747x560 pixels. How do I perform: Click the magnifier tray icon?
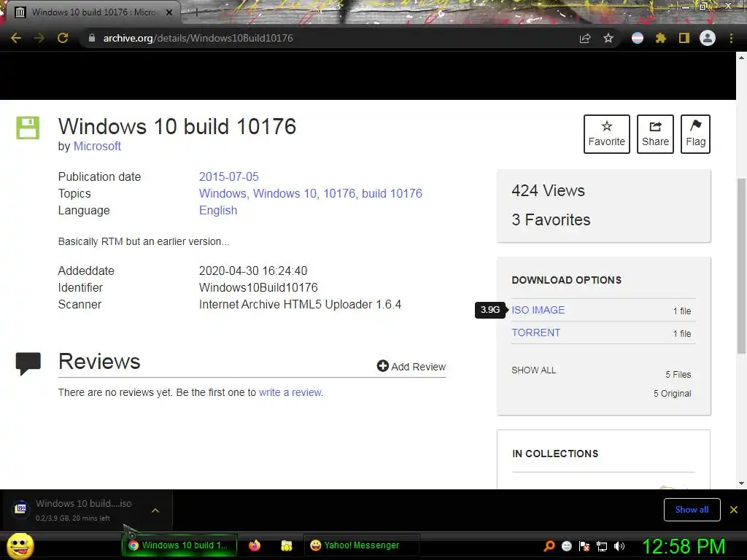pyautogui.click(x=549, y=545)
